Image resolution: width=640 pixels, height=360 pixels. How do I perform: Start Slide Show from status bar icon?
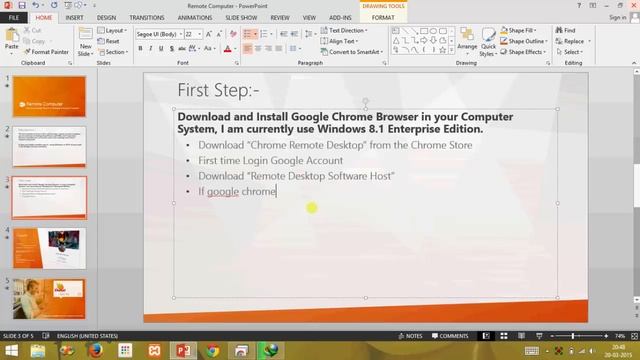coord(539,336)
